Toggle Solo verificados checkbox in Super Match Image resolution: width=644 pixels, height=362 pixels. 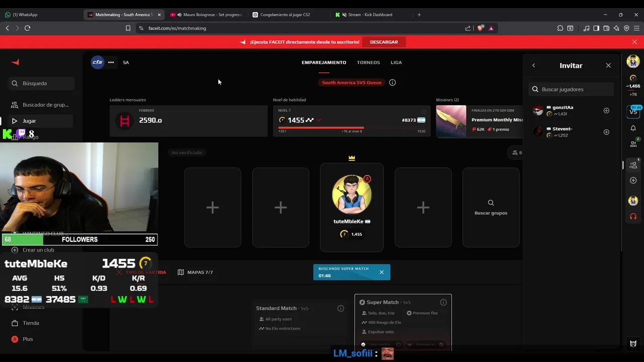point(398,344)
